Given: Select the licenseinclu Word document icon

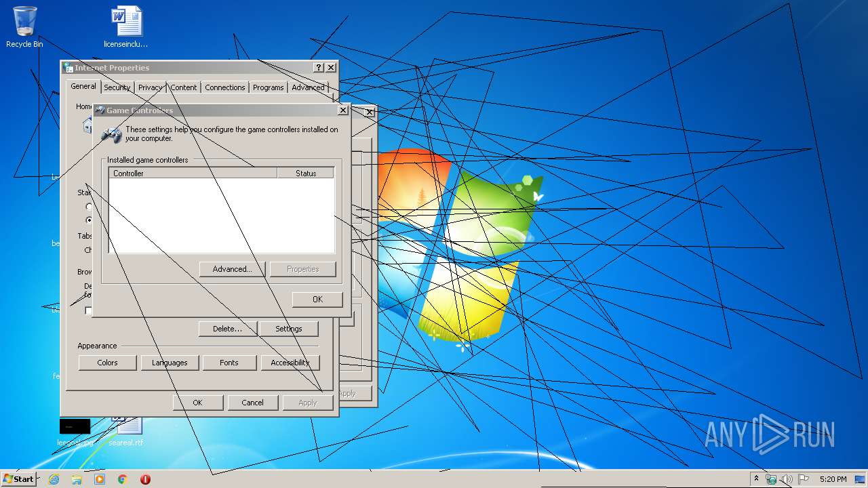Looking at the screenshot, I should (x=126, y=27).
